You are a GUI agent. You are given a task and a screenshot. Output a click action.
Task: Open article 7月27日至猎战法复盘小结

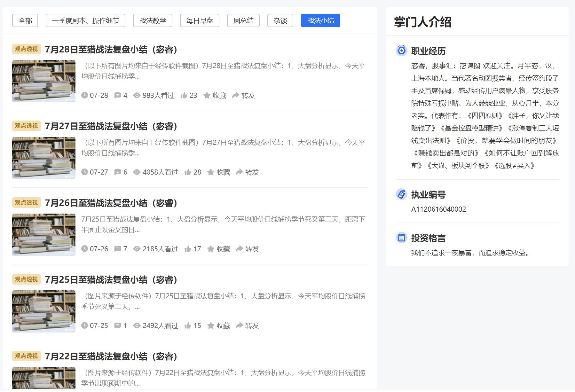pyautogui.click(x=111, y=126)
